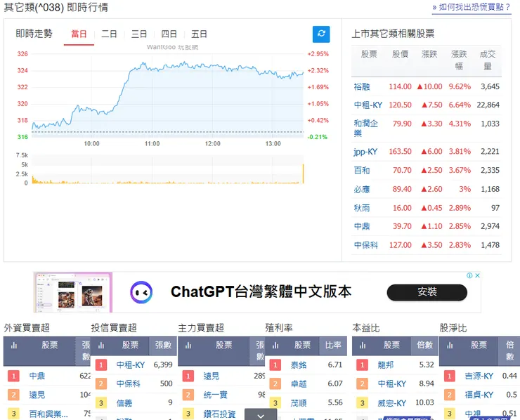This screenshot has height=420, width=520.
Task: Open 中保科 stock in related stocks table
Action: [366, 245]
